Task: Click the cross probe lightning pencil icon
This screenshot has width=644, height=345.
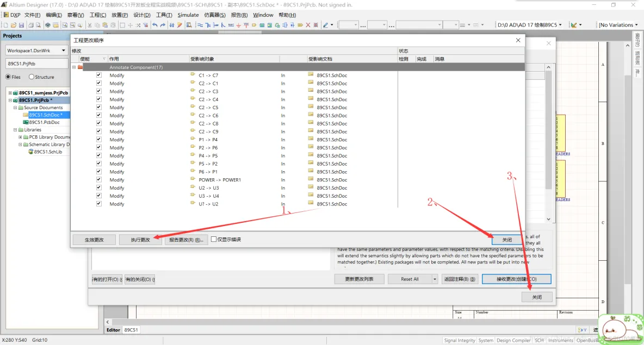Action: (x=179, y=25)
